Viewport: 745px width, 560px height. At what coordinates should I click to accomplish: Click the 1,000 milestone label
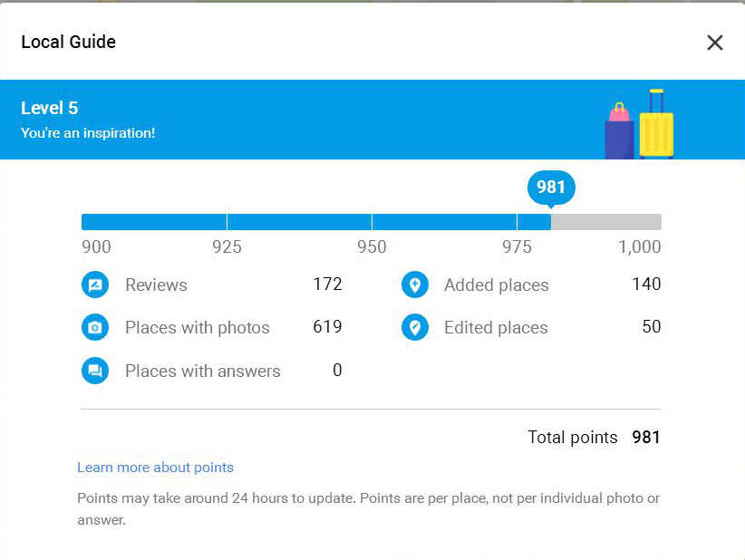640,247
